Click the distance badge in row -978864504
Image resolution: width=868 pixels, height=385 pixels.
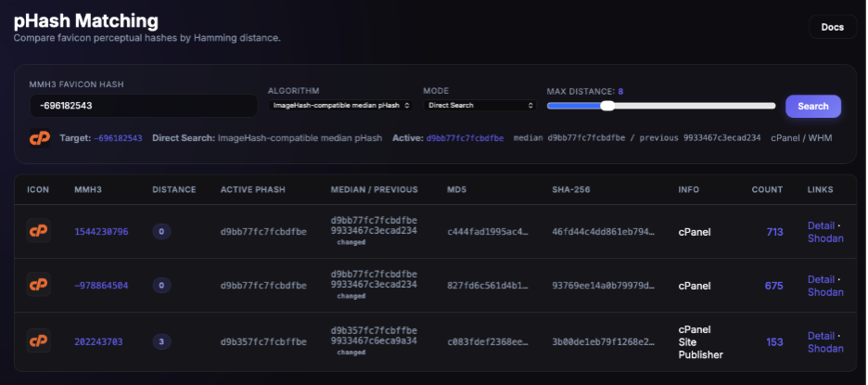click(x=161, y=286)
